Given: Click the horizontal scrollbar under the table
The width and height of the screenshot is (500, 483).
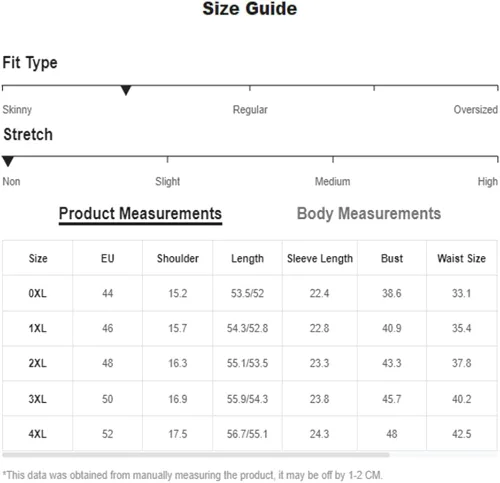Looking at the screenshot, I should (x=196, y=455).
